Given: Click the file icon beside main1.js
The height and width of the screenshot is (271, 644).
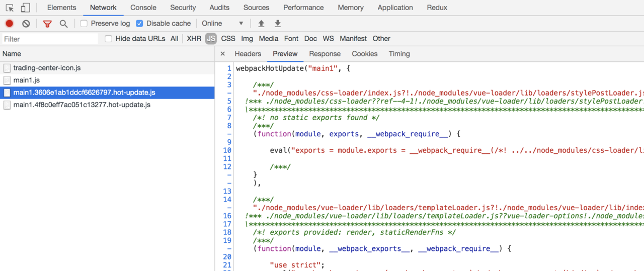Looking at the screenshot, I should (x=7, y=80).
